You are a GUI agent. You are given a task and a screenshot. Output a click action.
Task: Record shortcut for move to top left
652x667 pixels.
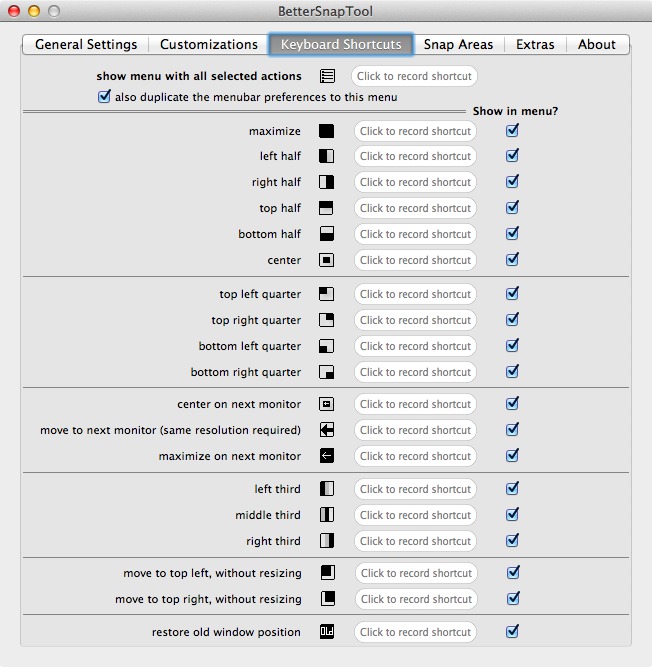point(416,573)
